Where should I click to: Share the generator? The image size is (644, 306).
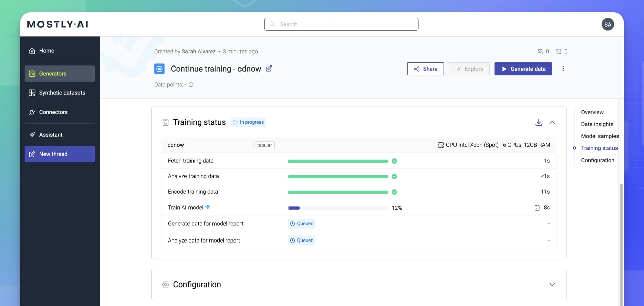425,69
